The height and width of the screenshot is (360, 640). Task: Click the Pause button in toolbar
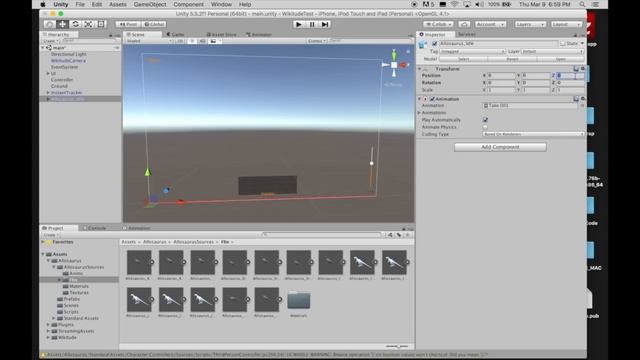pos(312,24)
